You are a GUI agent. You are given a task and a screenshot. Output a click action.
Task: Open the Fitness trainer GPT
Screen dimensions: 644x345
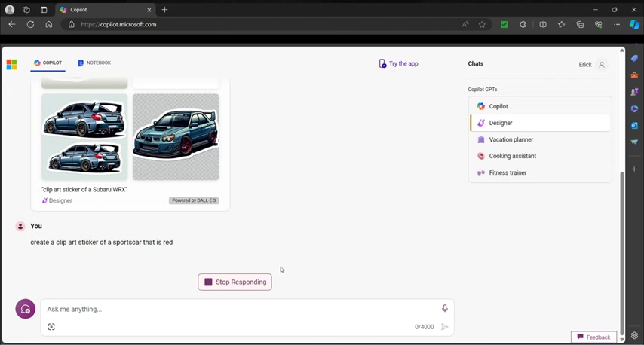tap(540, 172)
